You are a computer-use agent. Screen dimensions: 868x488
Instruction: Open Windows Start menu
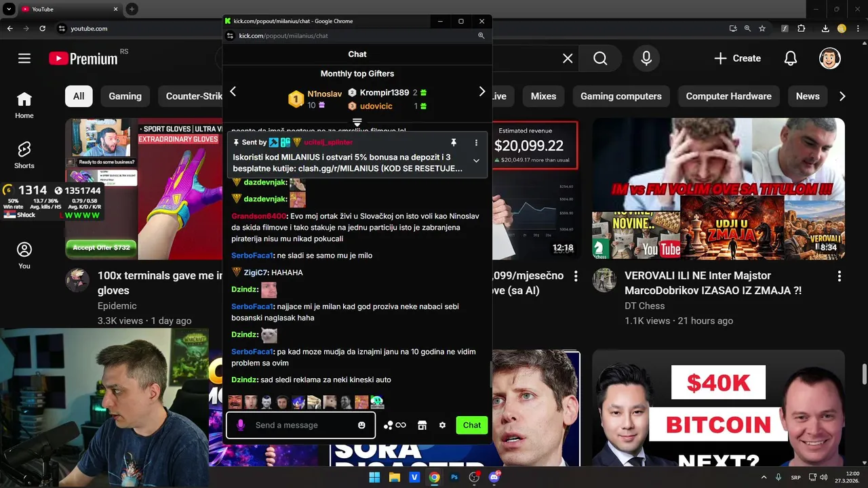pos(374,477)
